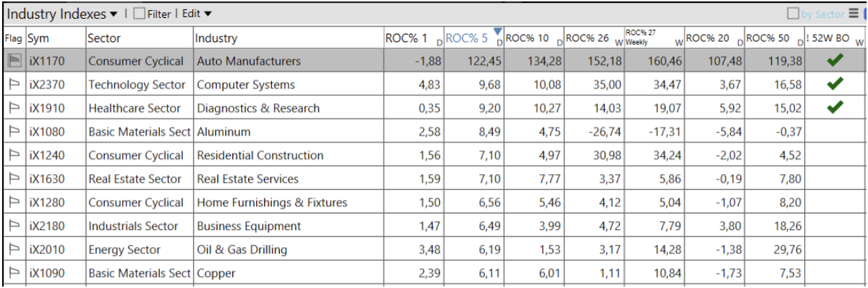Sort by the ROC% 1 column header
This screenshot has height=288, width=868.
(407, 39)
